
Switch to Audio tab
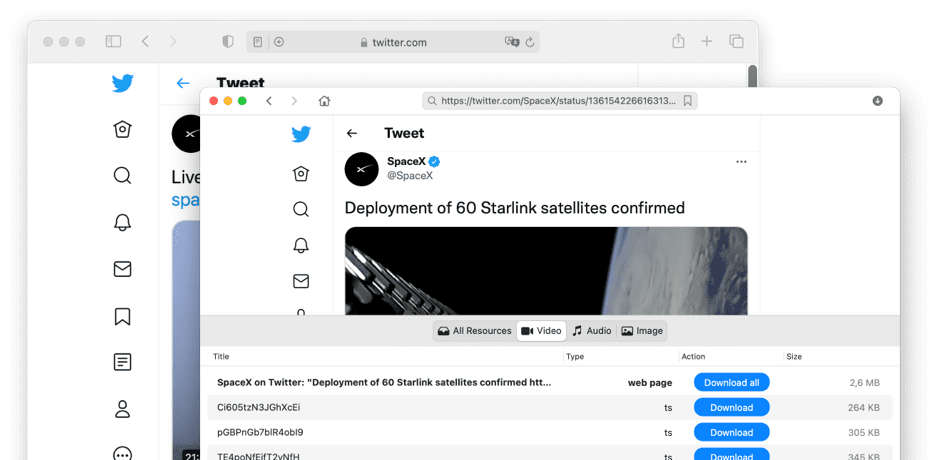coord(592,330)
